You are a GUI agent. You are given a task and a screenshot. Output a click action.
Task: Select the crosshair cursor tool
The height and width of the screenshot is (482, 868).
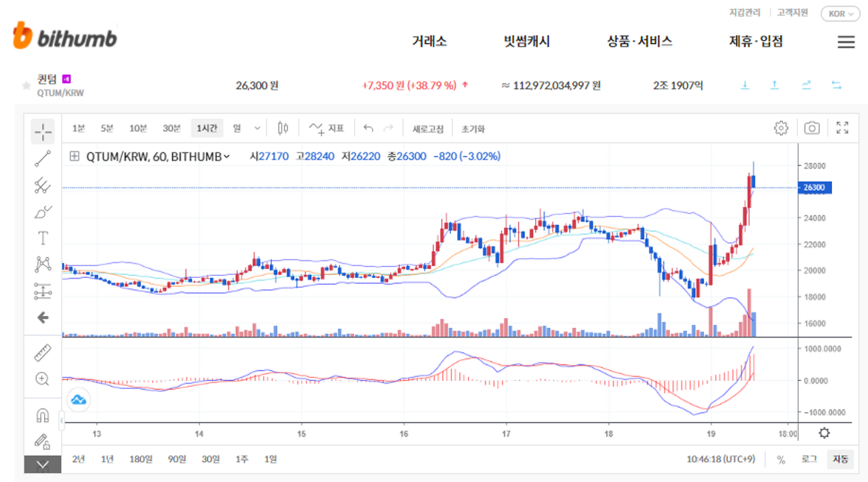[x=43, y=130]
